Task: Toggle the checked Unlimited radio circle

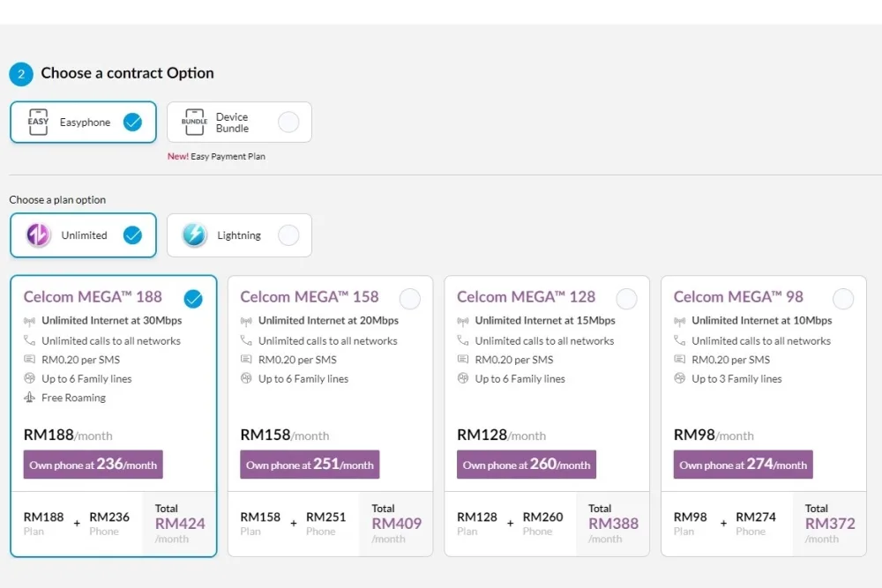Action: [133, 235]
